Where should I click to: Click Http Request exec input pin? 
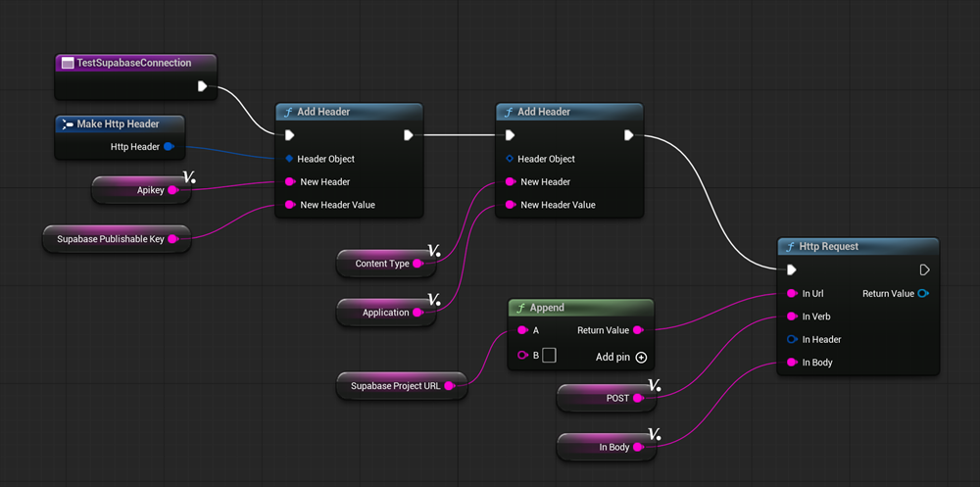[x=792, y=269]
